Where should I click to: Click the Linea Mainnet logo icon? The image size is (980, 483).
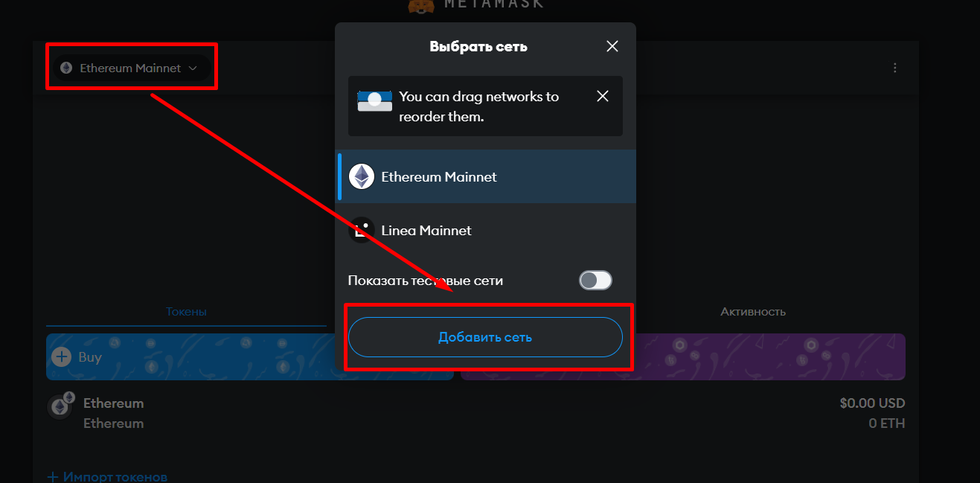[x=362, y=231]
